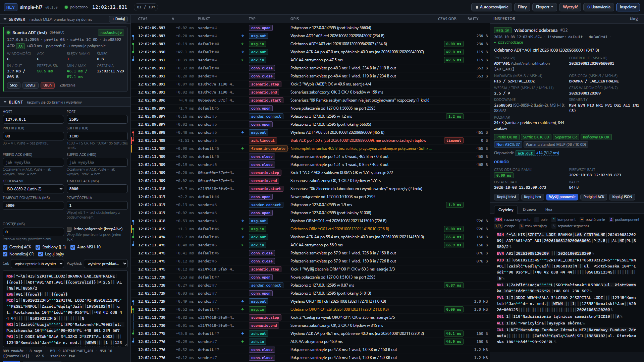This screenshot has height=362, width=644.
Task: Click + Dodaj to add server
Action: [x=118, y=19]
